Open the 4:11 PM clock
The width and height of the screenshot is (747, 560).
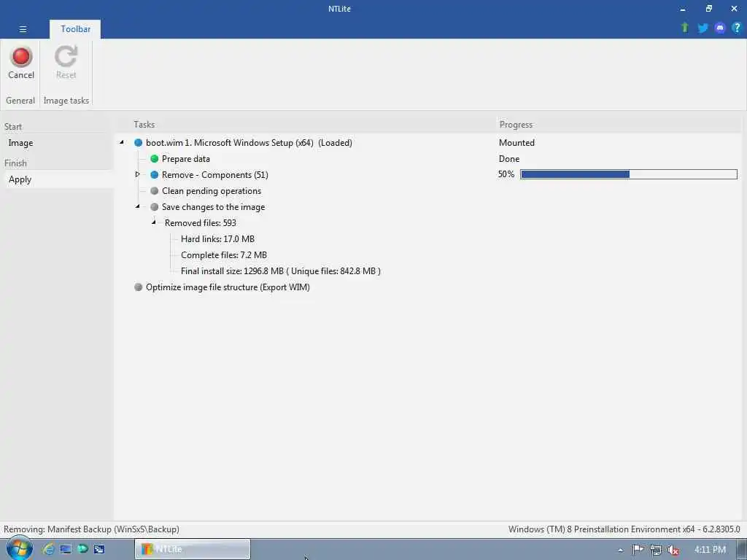click(710, 550)
